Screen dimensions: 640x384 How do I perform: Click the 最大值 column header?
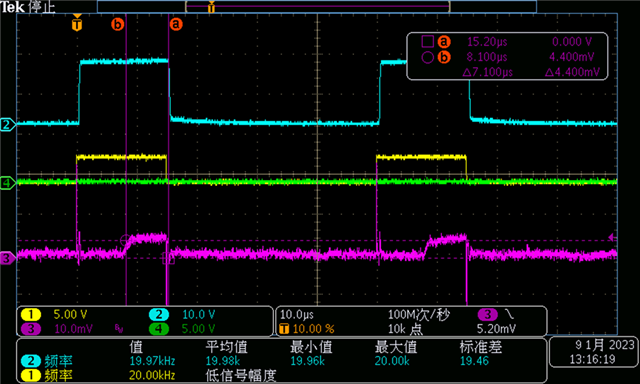point(396,347)
